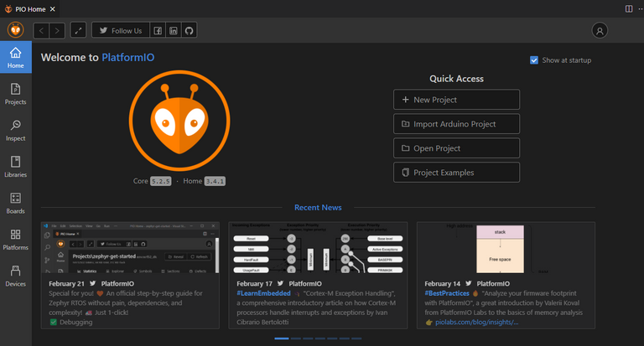Click the split editor icon
Screen dimensions: 644x346
point(629,8)
